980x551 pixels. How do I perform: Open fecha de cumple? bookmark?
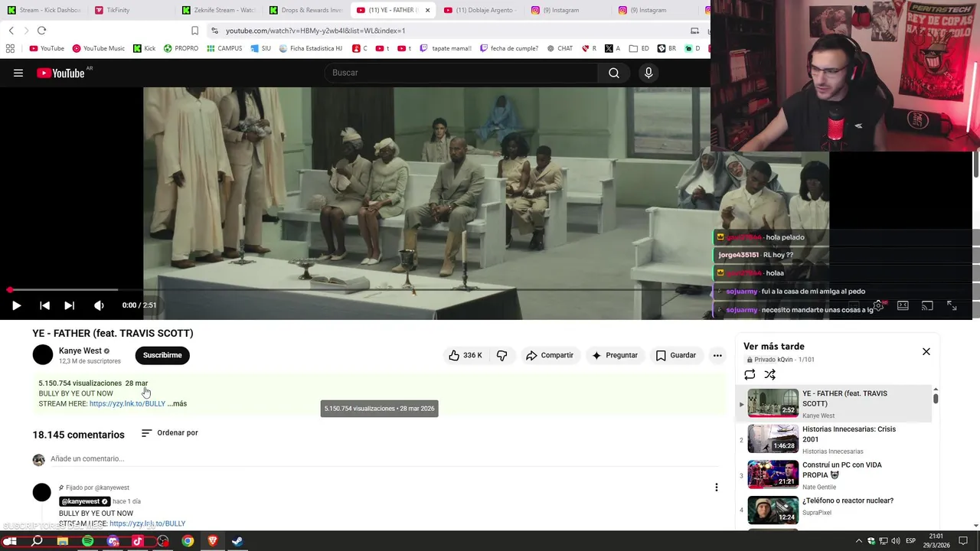(x=509, y=48)
